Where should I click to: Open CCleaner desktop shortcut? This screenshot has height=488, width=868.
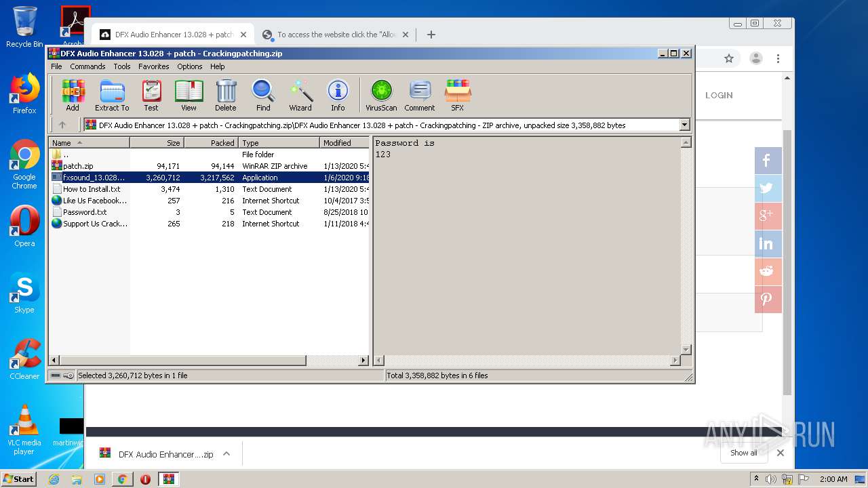tap(24, 360)
